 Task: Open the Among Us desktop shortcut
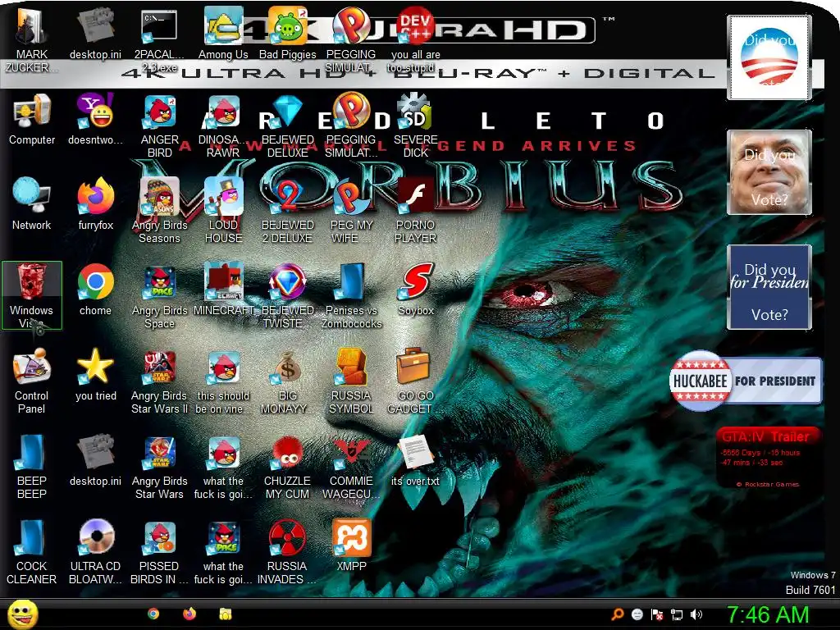[x=223, y=33]
